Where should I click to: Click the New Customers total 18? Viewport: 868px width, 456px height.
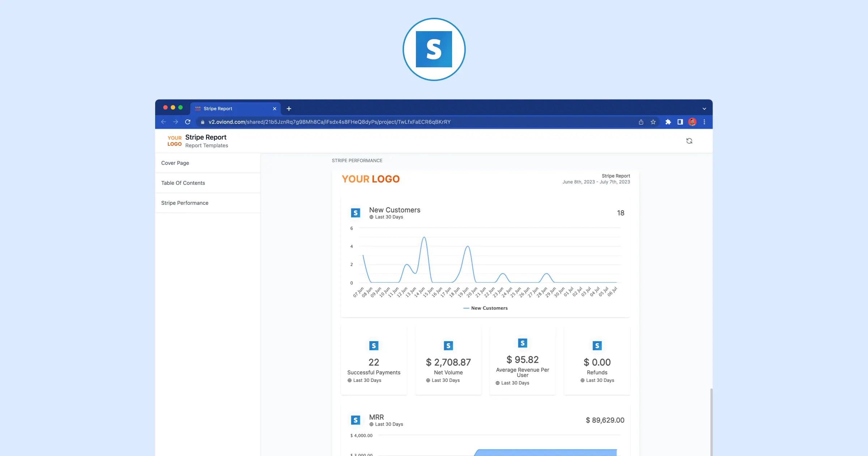coord(621,213)
